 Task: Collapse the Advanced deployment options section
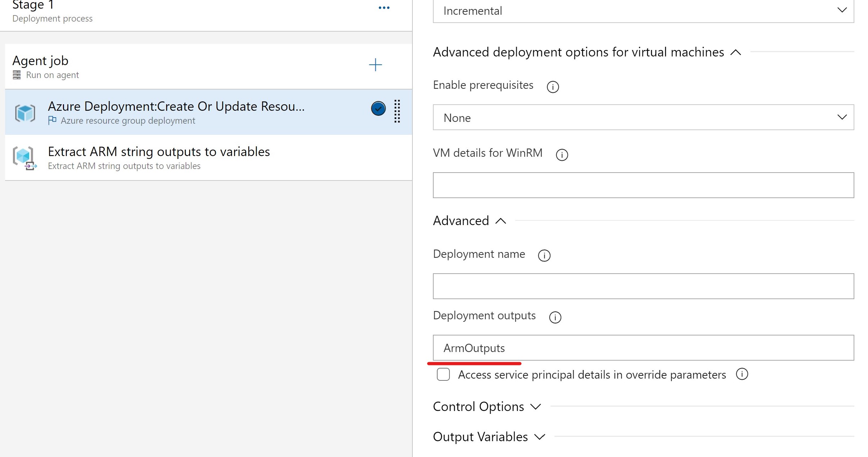click(x=736, y=51)
